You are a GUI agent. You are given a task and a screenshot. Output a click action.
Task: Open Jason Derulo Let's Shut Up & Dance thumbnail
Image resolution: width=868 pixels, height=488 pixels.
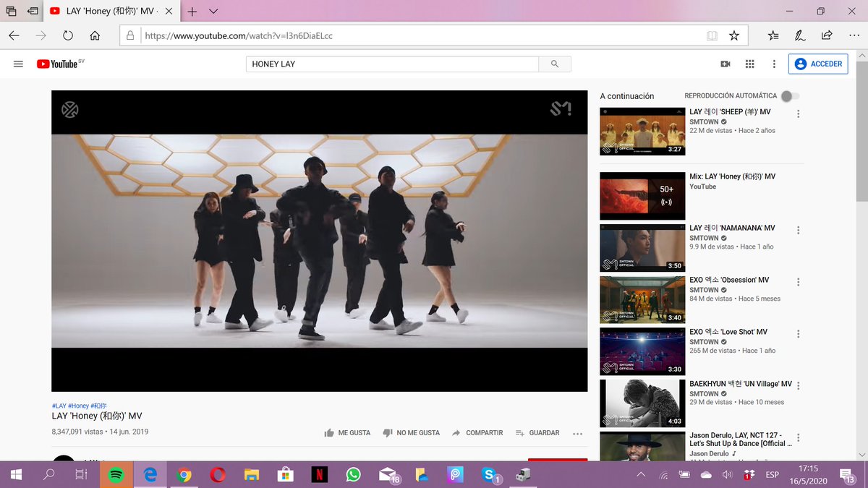[x=642, y=446]
